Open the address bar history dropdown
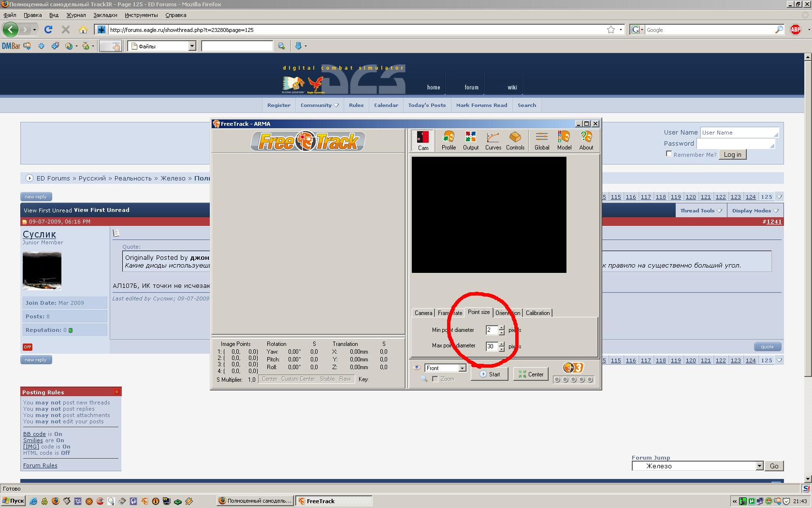Screen dimensions: 812x508 pyautogui.click(x=621, y=30)
